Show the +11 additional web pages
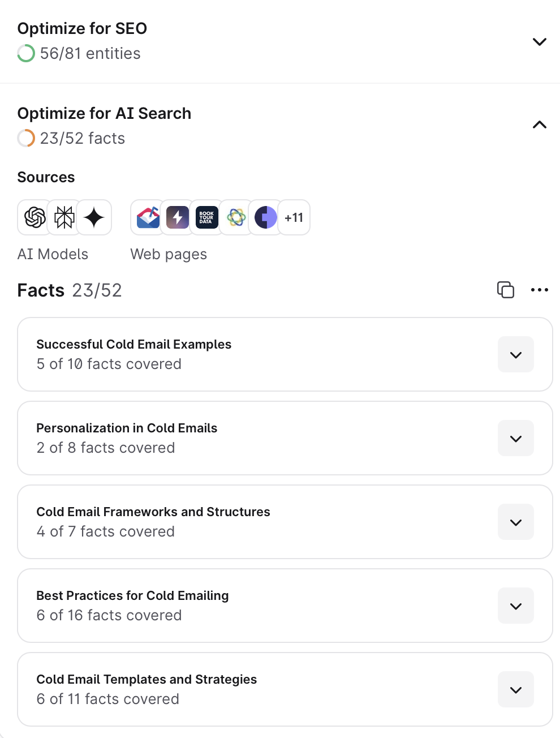Viewport: 560px width, 738px height. click(x=294, y=217)
